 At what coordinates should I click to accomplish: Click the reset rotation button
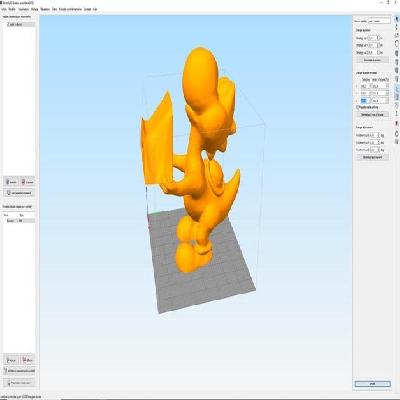click(x=372, y=157)
